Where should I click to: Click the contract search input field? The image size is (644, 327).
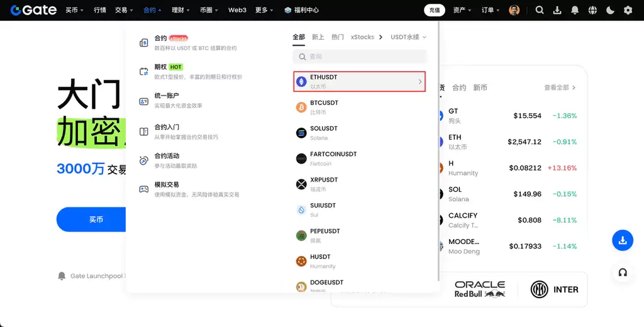[x=360, y=57]
